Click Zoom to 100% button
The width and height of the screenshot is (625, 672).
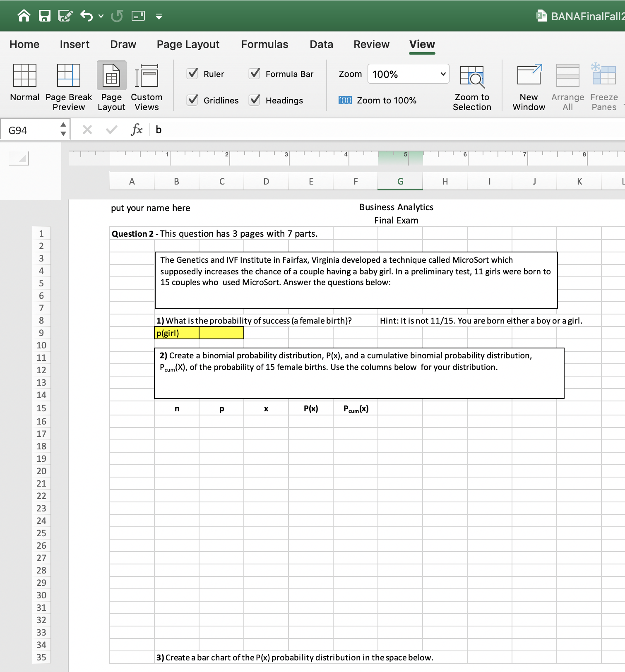(x=377, y=100)
